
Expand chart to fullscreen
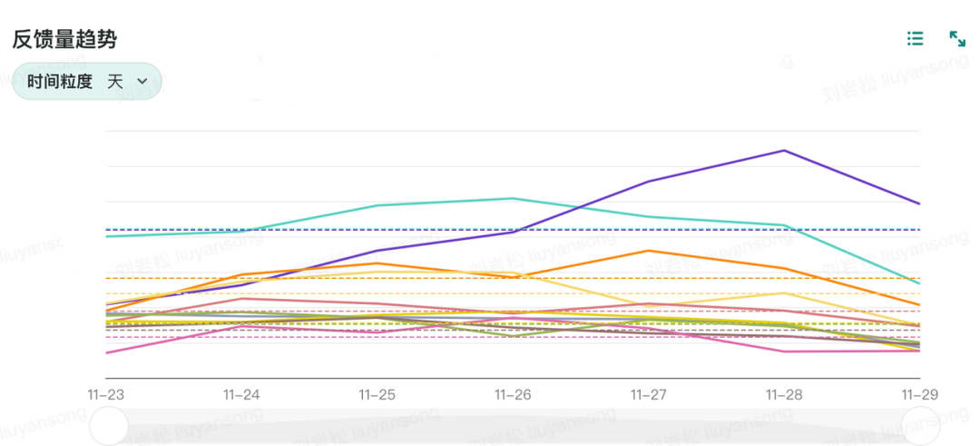pyautogui.click(x=957, y=38)
